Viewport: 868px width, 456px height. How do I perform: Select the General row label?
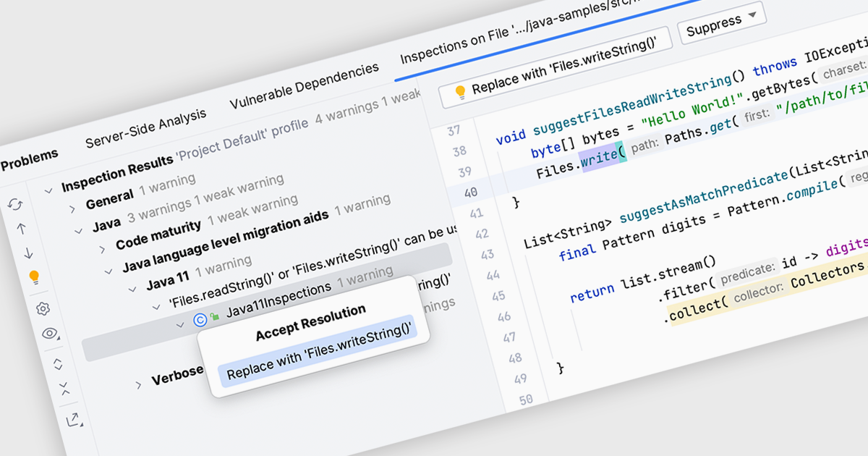coord(109,199)
